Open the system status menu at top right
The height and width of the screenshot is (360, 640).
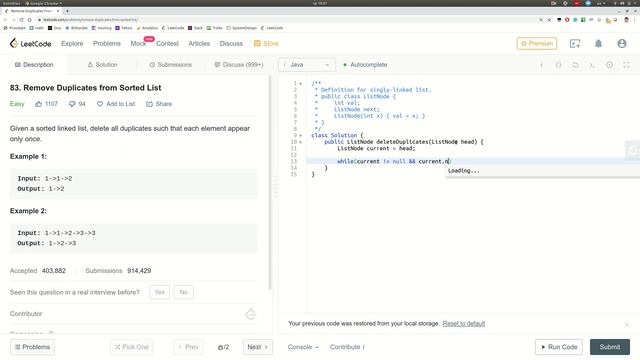coord(624,3)
